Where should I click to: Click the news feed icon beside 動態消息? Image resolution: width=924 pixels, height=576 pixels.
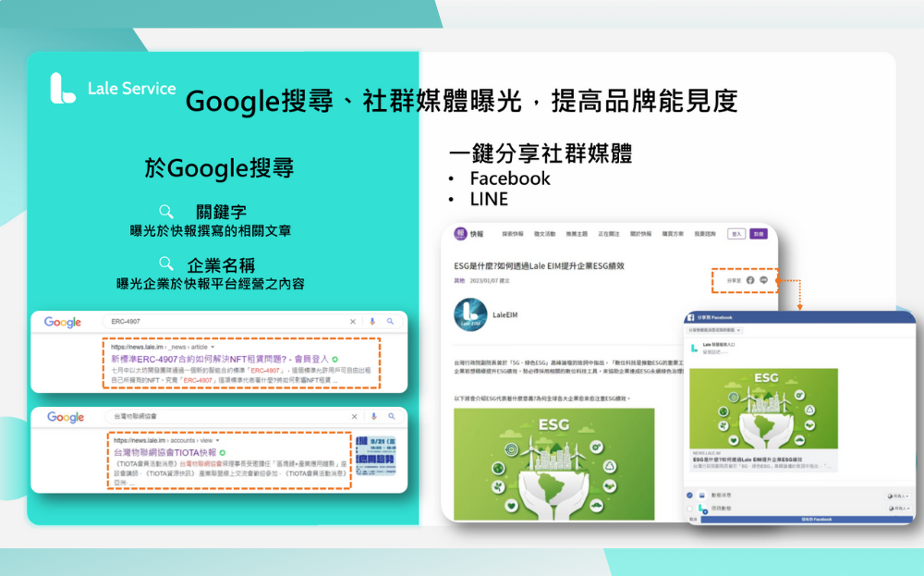pos(702,496)
